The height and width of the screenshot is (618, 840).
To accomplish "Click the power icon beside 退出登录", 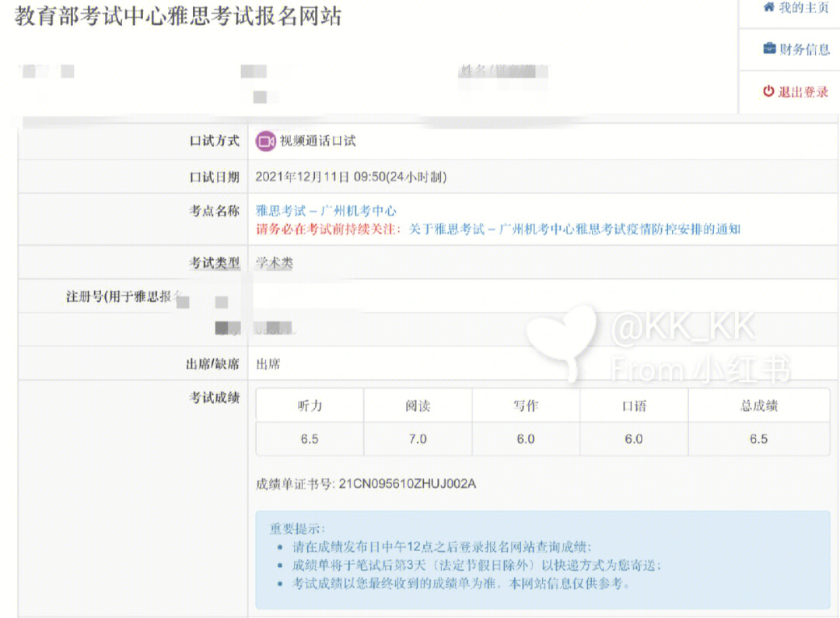I will pyautogui.click(x=768, y=91).
